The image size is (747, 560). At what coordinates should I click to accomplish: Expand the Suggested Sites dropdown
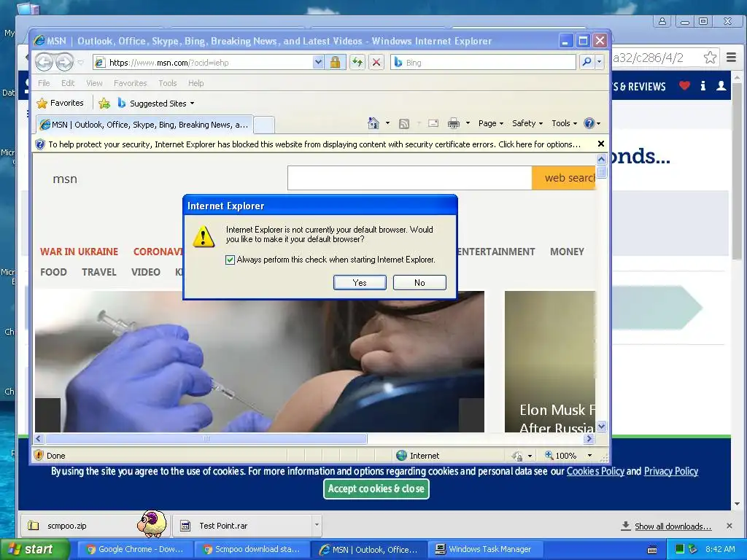click(192, 104)
